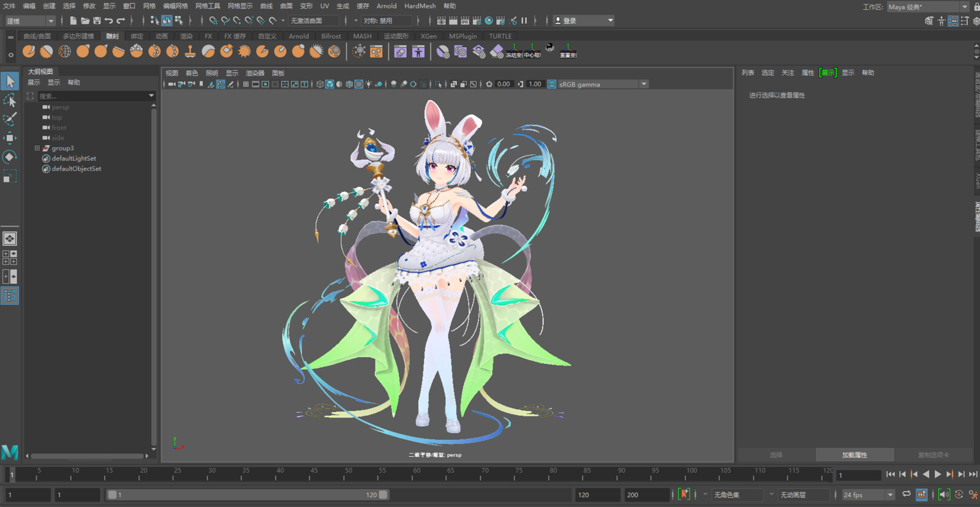
Task: Click the viewport select camera icon
Action: point(172,85)
